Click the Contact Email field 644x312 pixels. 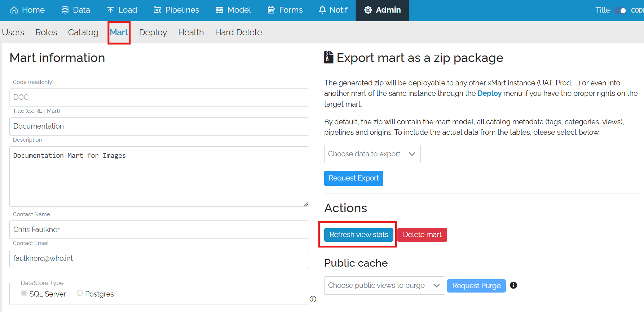(159, 259)
